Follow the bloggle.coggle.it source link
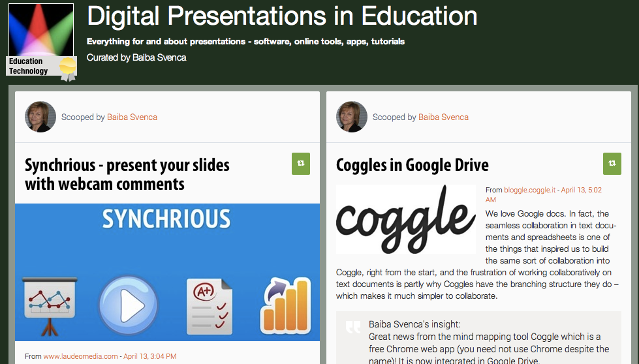 (530, 190)
